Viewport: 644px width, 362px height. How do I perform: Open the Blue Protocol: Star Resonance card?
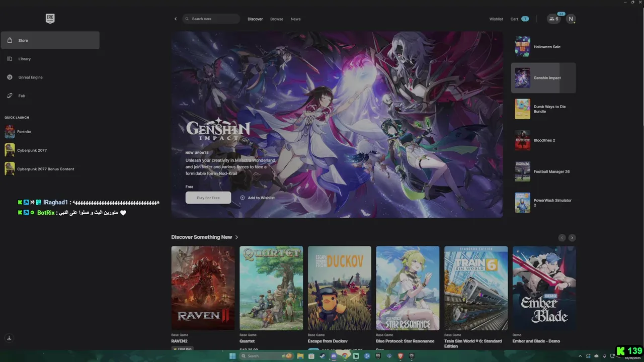click(x=408, y=288)
